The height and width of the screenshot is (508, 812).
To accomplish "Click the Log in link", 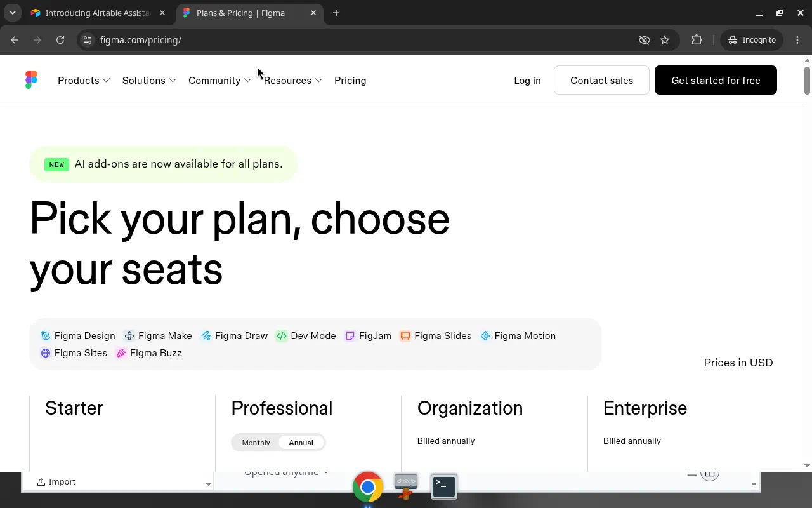I will coord(527,81).
